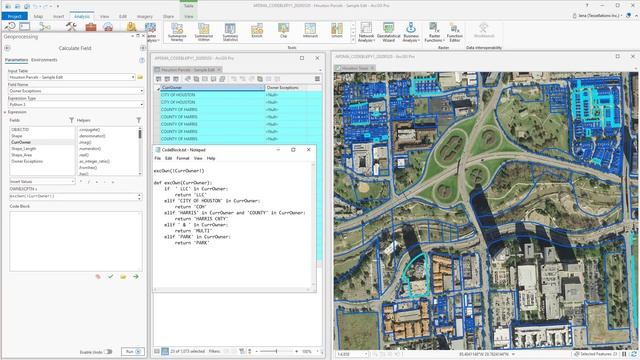Open the Function Editor
The width and height of the screenshot is (640, 360).
tap(454, 32)
